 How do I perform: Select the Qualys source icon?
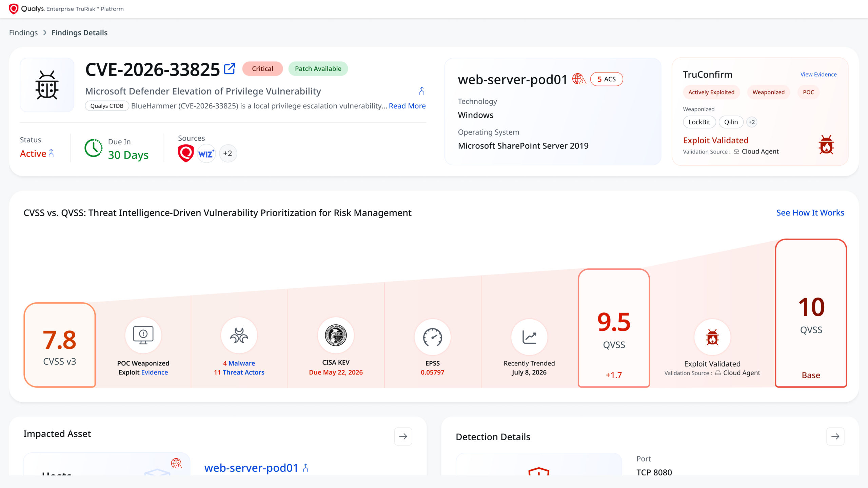(x=186, y=153)
